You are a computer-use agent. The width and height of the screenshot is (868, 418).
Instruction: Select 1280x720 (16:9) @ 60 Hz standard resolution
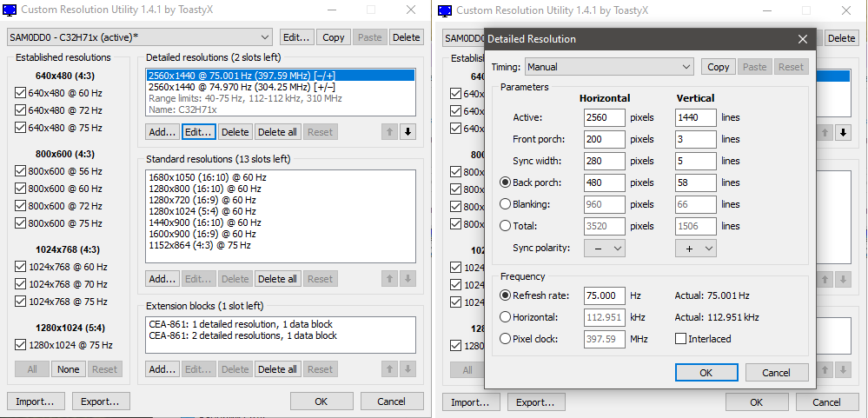(x=281, y=200)
